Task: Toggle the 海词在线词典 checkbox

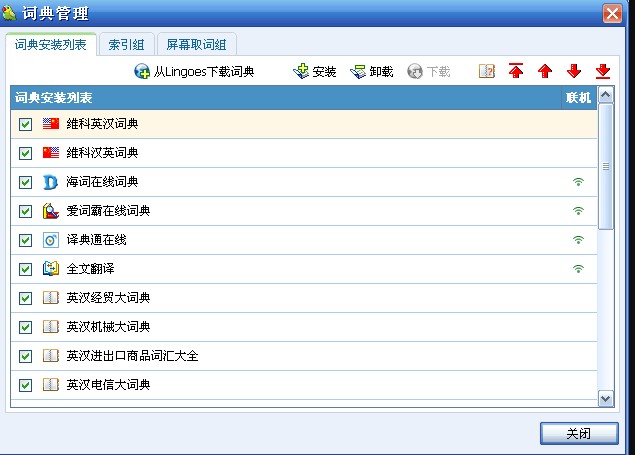Action: 26,183
